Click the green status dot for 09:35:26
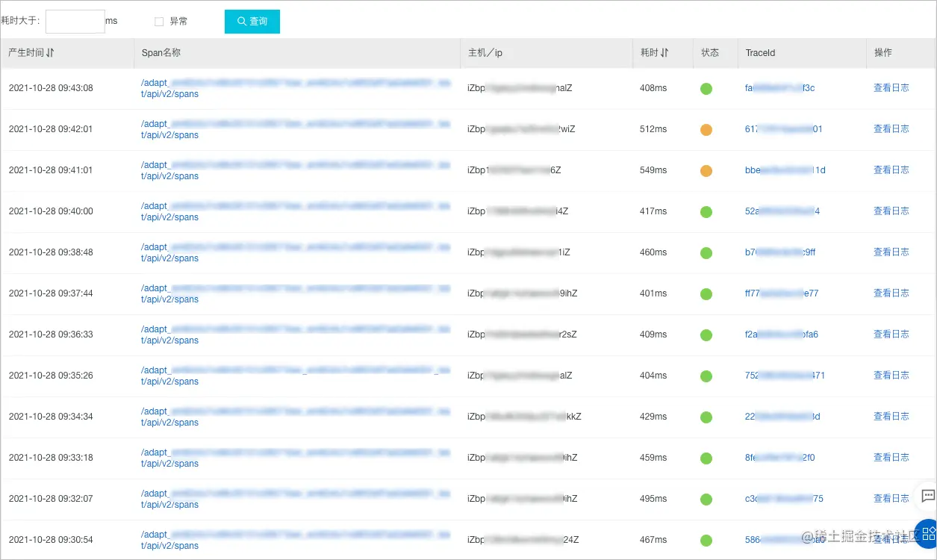This screenshot has width=937, height=560. coord(706,376)
